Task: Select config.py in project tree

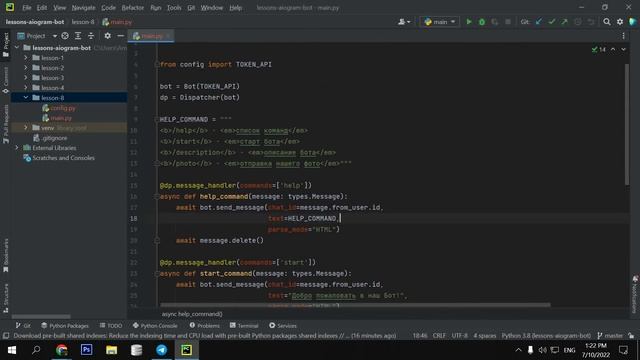Action: click(63, 108)
